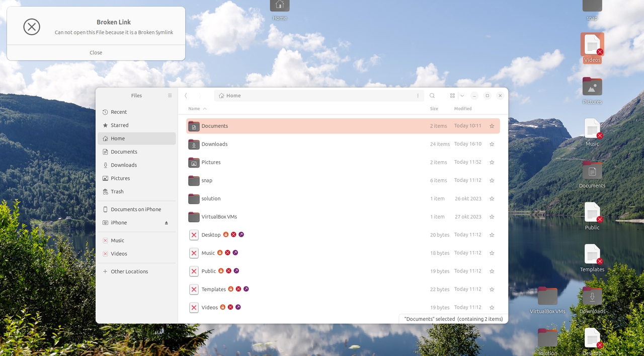The height and width of the screenshot is (356, 644).
Task: Sort files by Modified column
Action: point(463,109)
